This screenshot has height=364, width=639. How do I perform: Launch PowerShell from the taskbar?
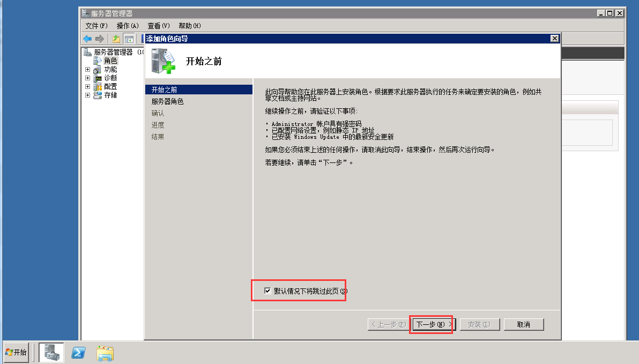click(78, 353)
